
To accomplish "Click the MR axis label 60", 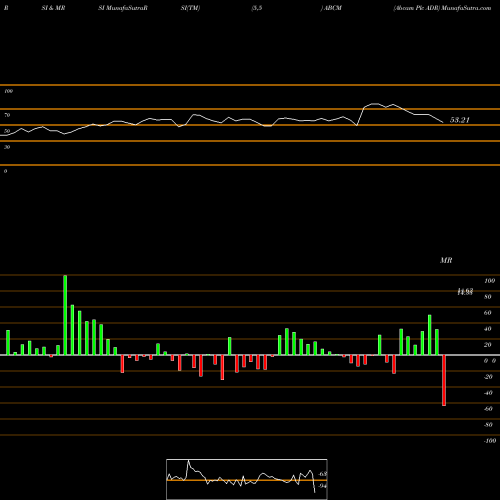I will pyautogui.click(x=487, y=313).
